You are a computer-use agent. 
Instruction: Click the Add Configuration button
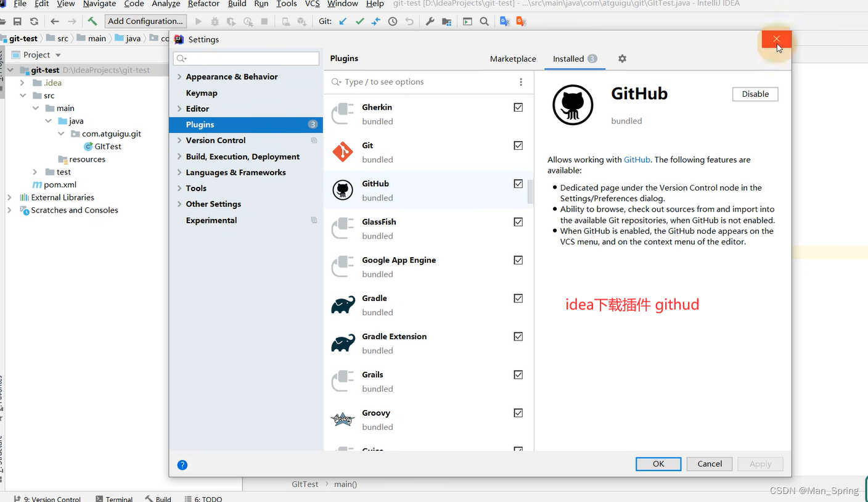(x=145, y=21)
